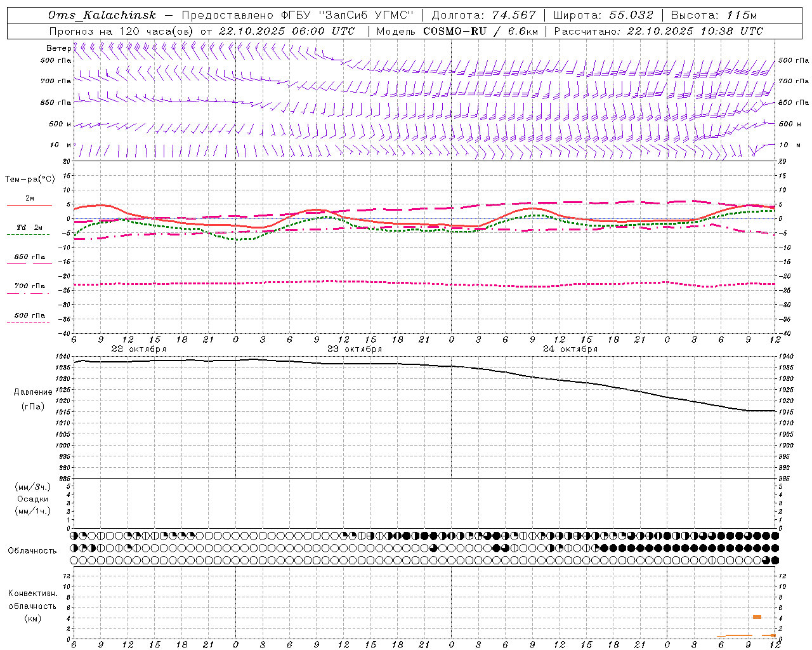Click the 24 октября date label

[x=570, y=349]
